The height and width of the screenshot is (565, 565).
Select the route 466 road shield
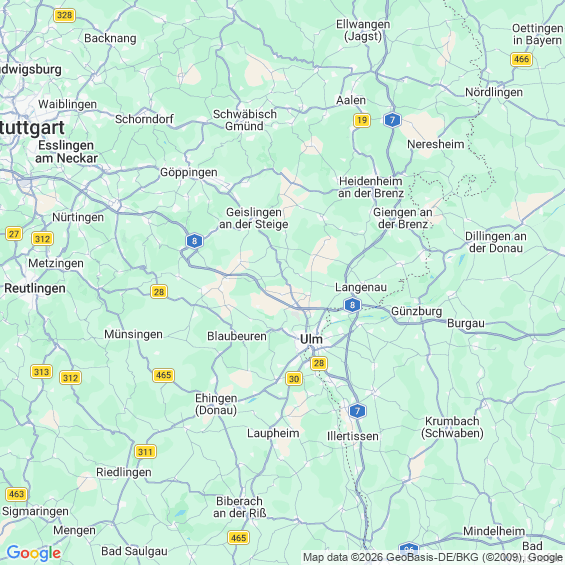[521, 59]
